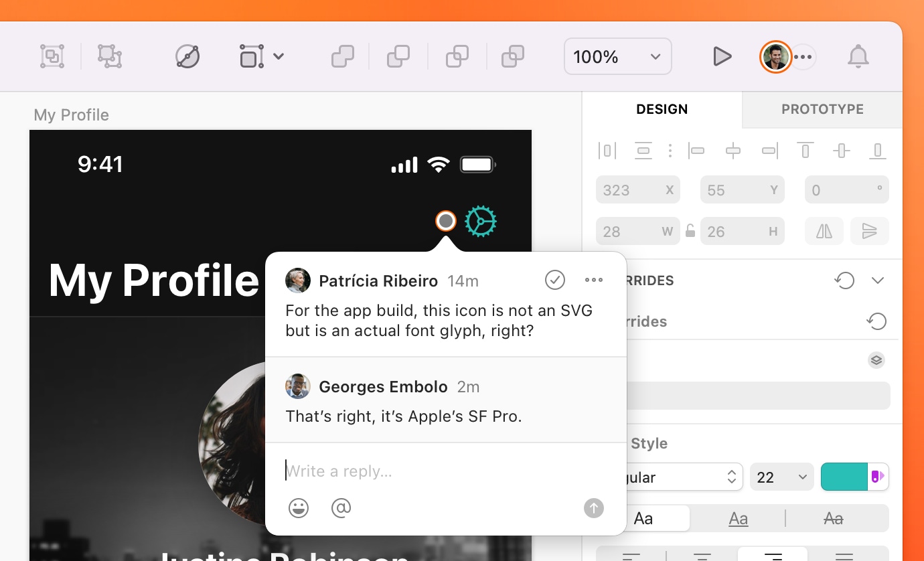The height and width of the screenshot is (561, 924).
Task: Toggle underline text decoration
Action: (x=738, y=518)
